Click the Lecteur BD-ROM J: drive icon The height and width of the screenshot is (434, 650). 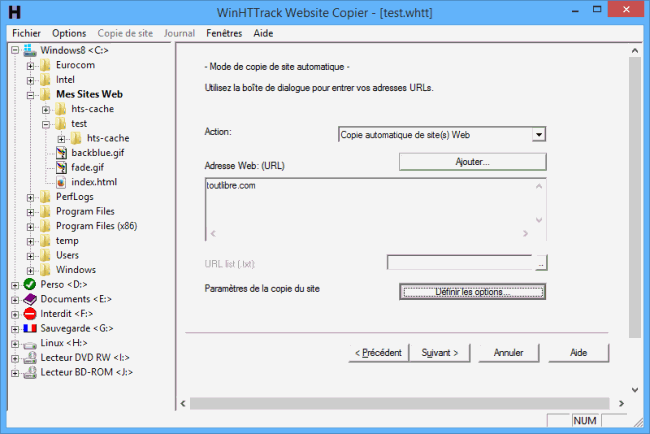30,372
